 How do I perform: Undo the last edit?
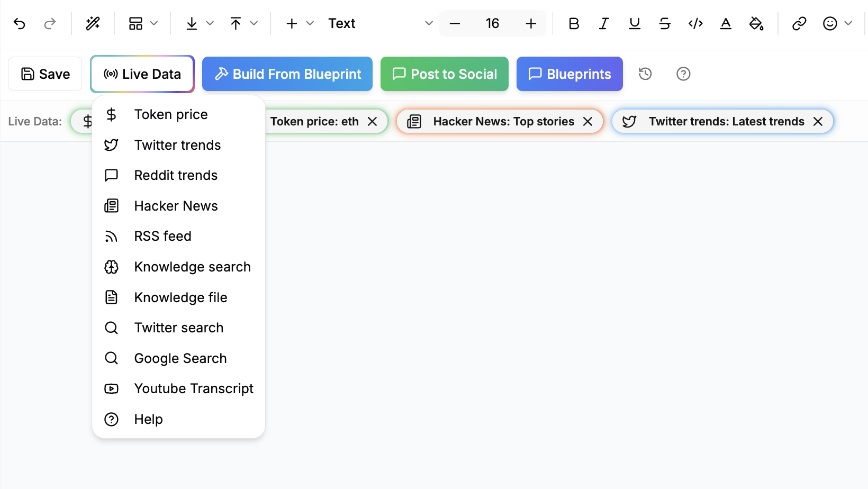point(20,23)
